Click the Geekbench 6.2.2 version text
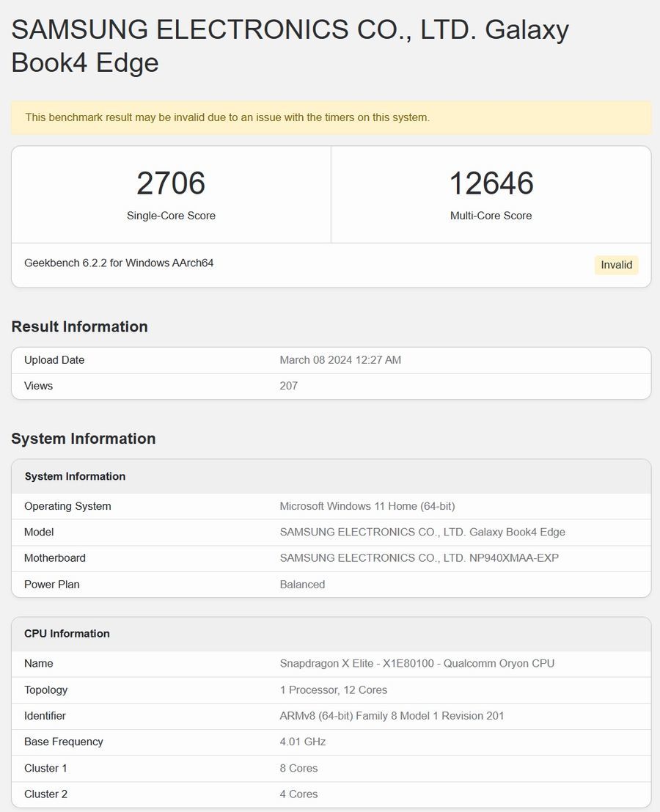 (119, 263)
